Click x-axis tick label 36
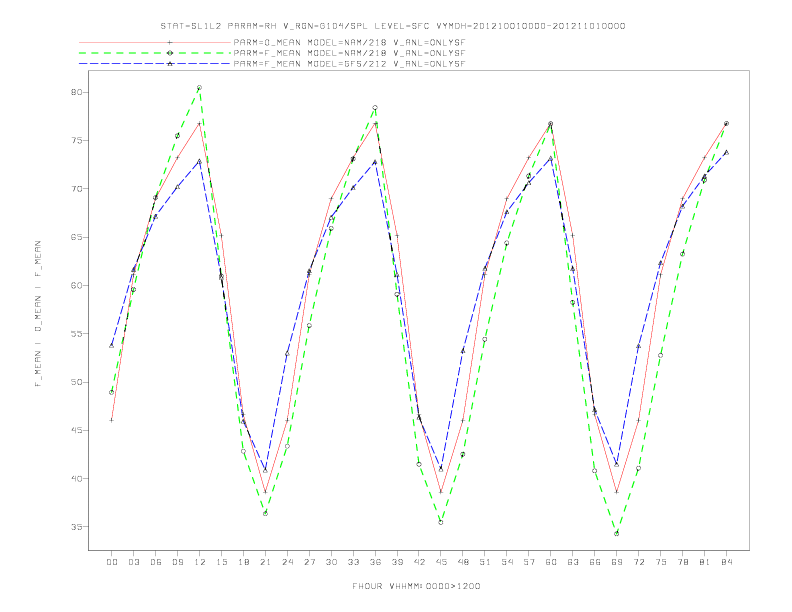This screenshot has height=612, width=792. click(x=375, y=562)
